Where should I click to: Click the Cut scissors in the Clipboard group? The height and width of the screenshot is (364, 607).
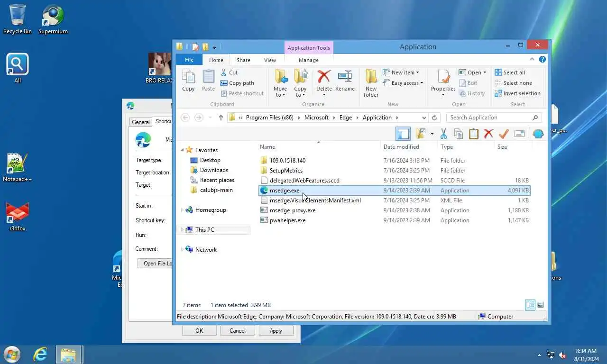224,73
